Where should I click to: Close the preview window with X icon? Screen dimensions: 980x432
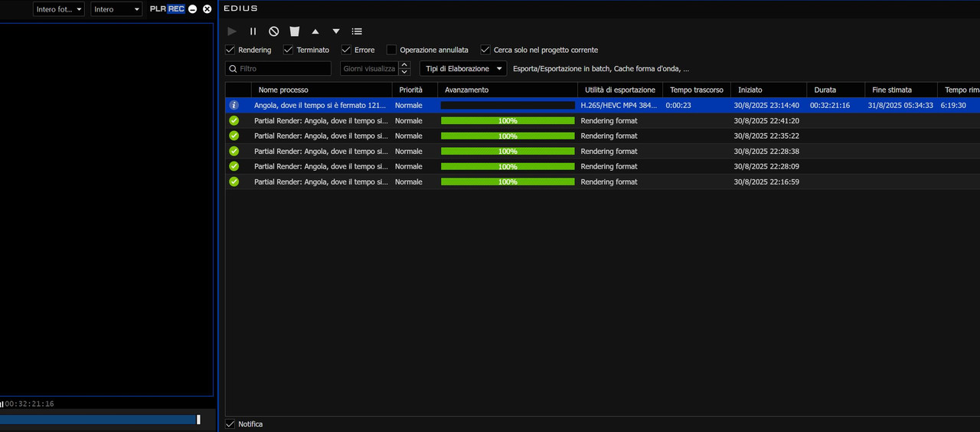point(207,9)
